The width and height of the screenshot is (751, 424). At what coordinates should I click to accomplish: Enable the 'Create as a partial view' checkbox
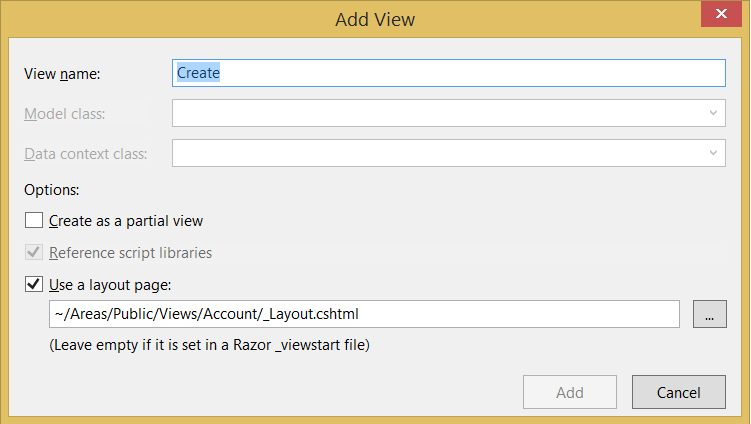(x=34, y=221)
